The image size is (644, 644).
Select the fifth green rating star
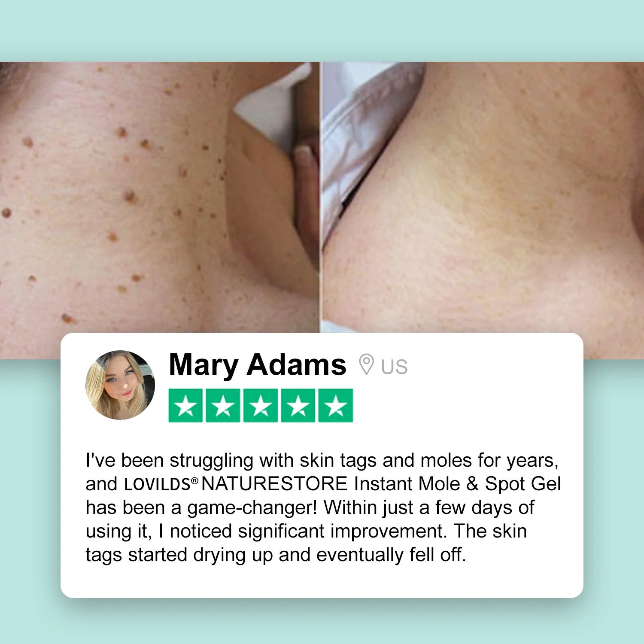(336, 406)
